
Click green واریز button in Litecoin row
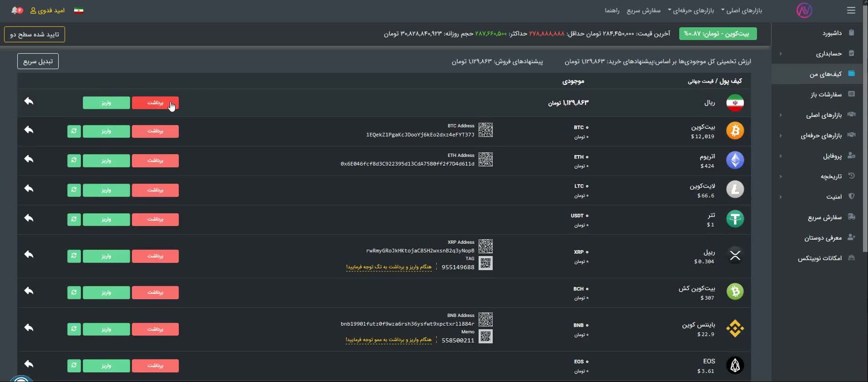click(106, 190)
